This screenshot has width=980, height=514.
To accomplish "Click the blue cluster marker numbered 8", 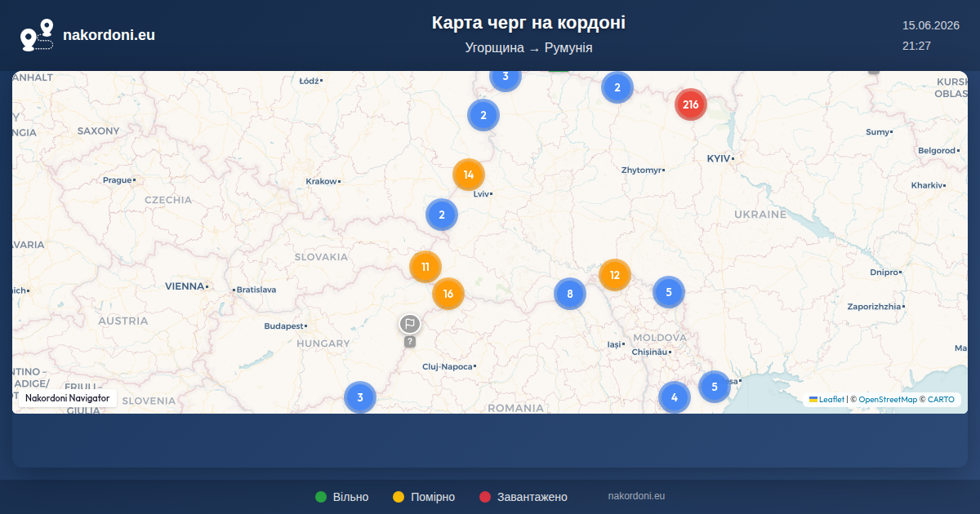I will pos(570,294).
